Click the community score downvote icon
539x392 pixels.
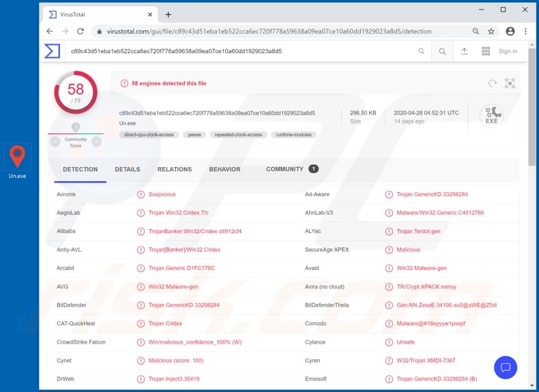[x=55, y=142]
